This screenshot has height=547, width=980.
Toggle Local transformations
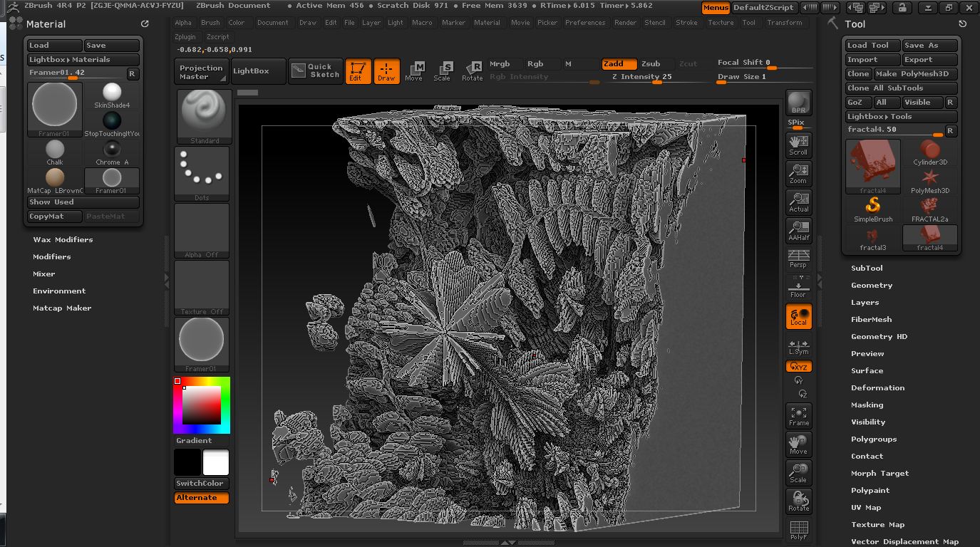point(798,316)
